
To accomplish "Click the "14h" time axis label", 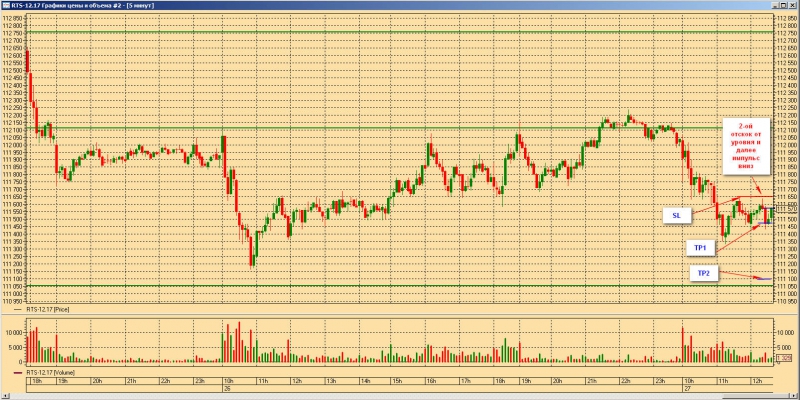I will [x=365, y=381].
